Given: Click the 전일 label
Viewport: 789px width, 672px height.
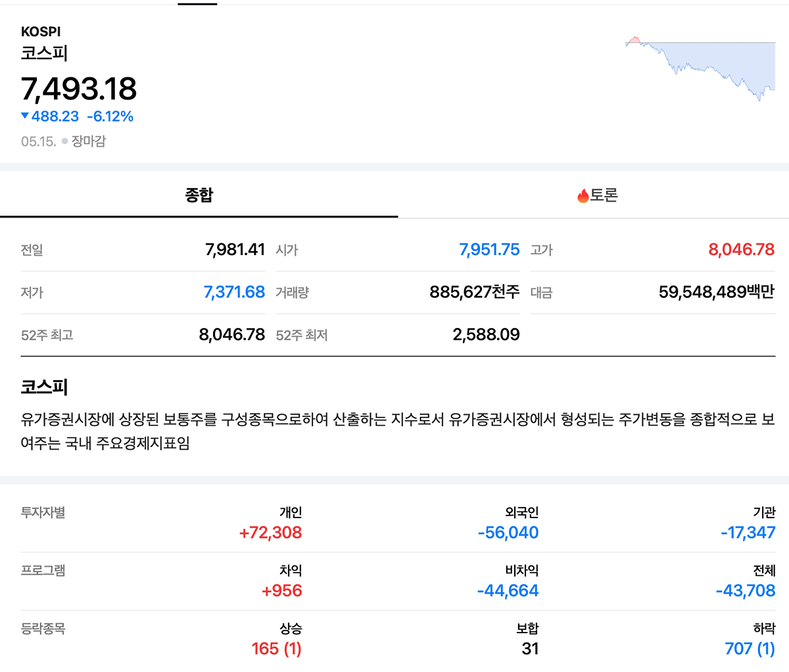Looking at the screenshot, I should 32,251.
